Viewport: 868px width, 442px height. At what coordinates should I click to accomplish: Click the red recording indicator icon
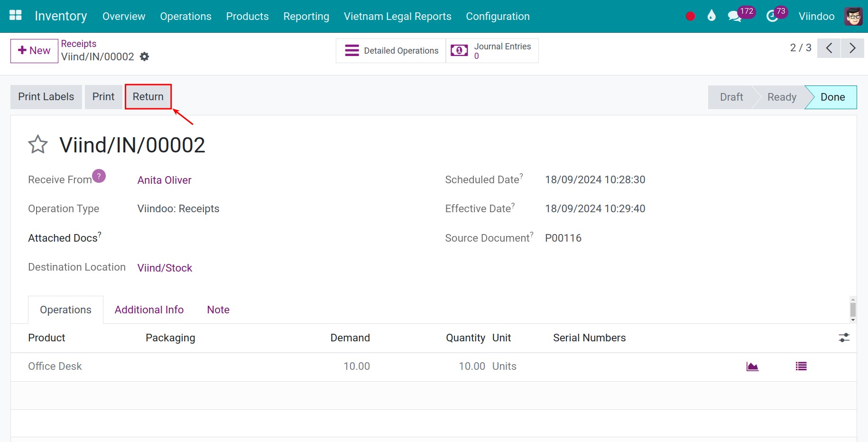[690, 16]
